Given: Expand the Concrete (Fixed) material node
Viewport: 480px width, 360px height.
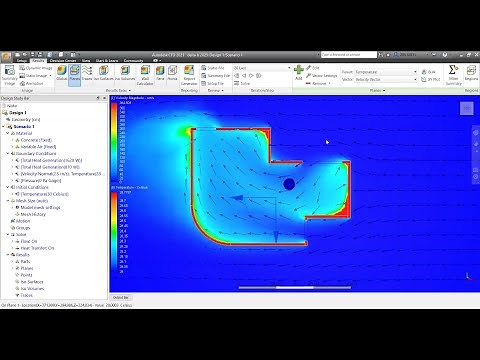Looking at the screenshot, I should (13, 140).
